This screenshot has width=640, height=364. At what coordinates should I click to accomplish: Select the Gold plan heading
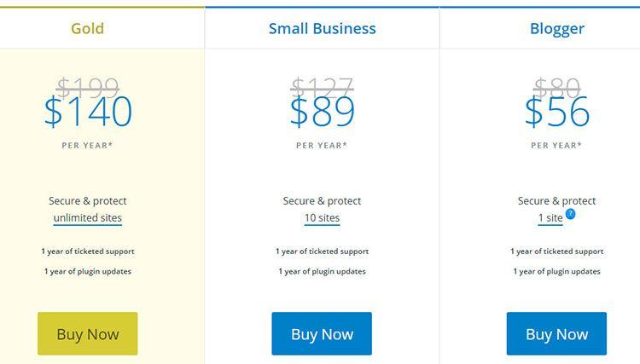(x=88, y=28)
